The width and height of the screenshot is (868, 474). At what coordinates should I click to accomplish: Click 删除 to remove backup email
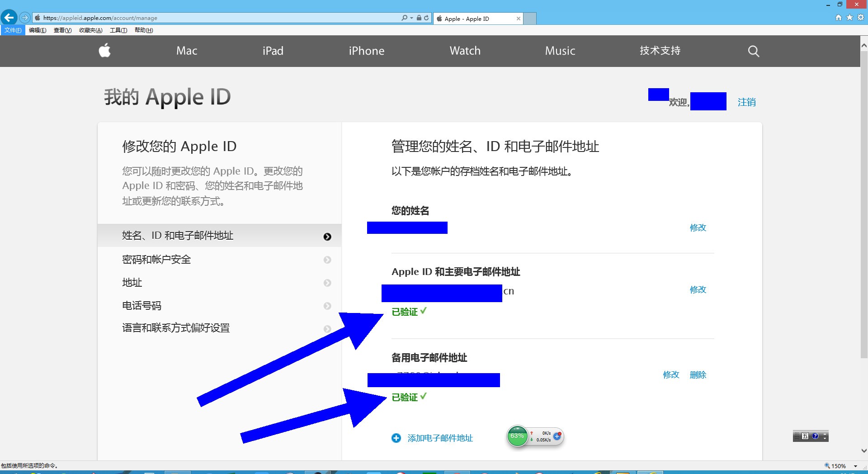click(698, 375)
